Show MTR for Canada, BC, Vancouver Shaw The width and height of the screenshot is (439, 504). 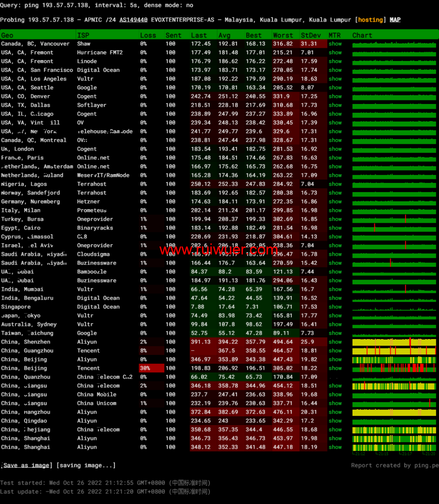335,44
